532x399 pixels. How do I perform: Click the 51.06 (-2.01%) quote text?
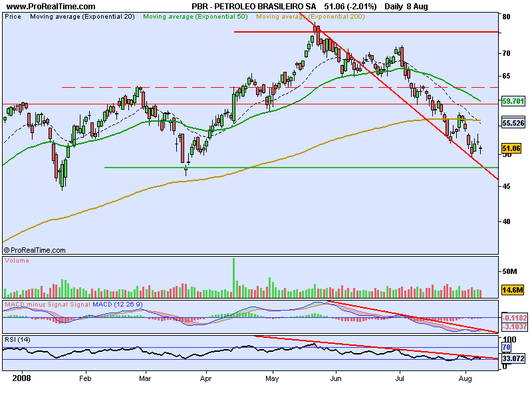(350, 7)
